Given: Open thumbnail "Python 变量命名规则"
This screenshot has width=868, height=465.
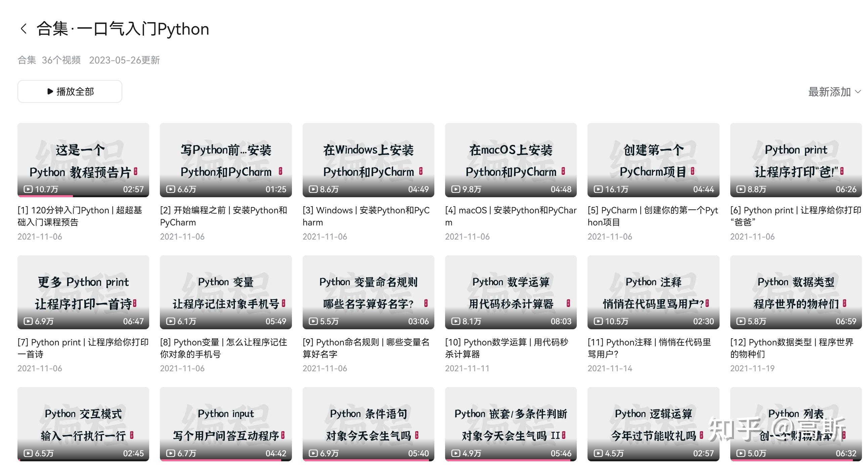Looking at the screenshot, I should click(x=368, y=292).
